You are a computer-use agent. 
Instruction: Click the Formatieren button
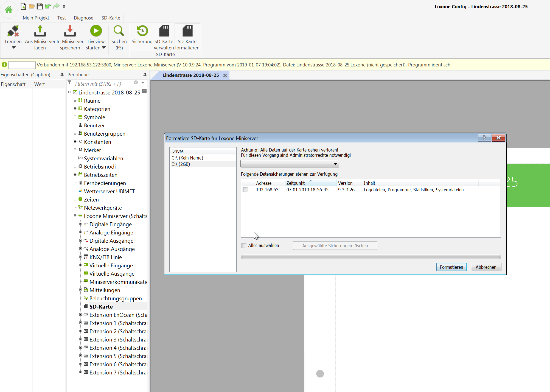pos(451,267)
